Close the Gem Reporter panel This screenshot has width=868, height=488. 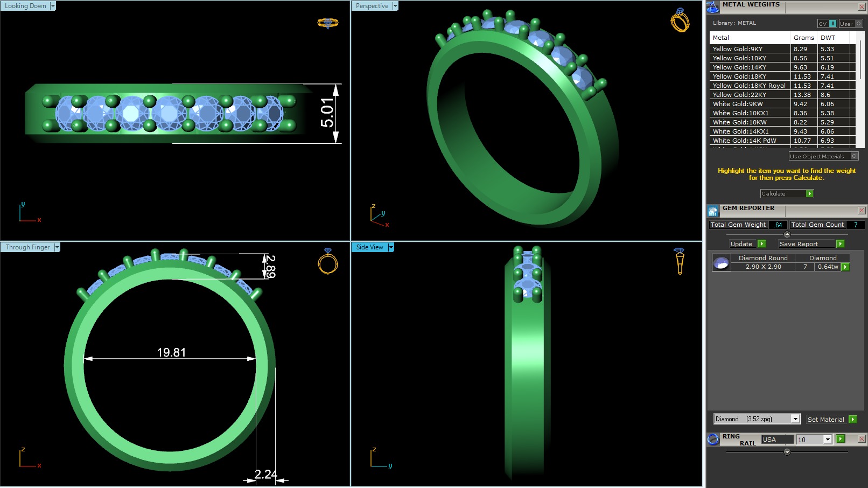point(862,211)
